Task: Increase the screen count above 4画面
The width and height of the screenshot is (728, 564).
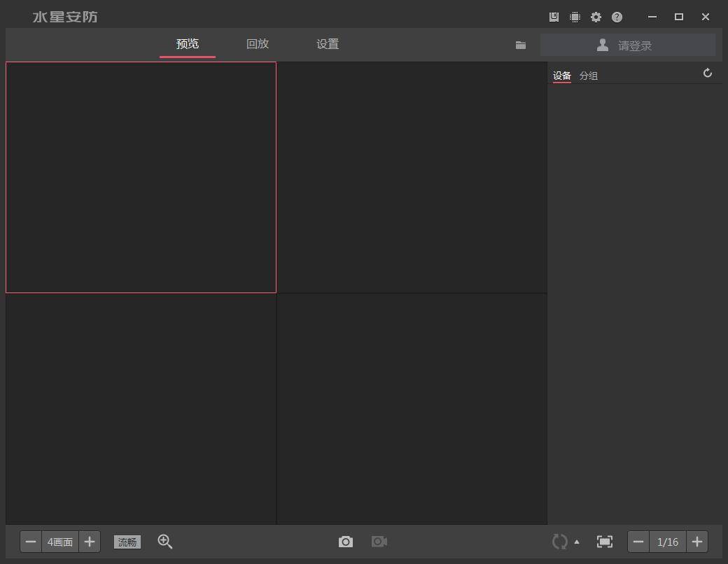Action: tap(90, 542)
